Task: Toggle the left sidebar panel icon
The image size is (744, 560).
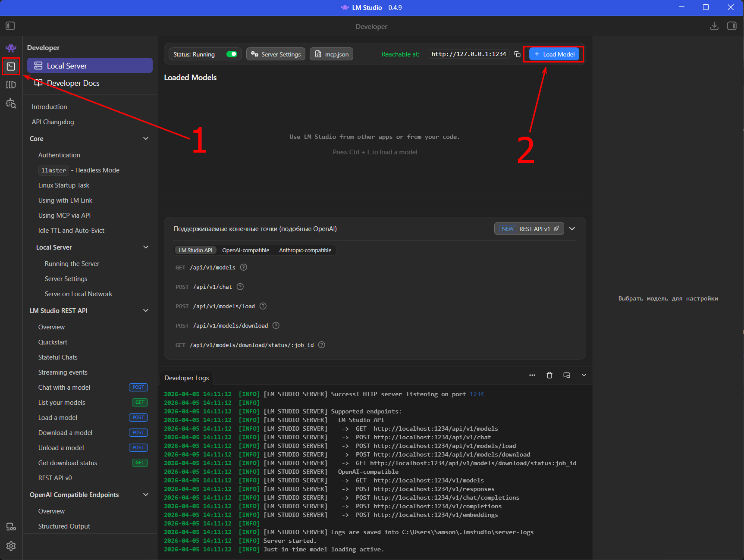Action: [10, 26]
